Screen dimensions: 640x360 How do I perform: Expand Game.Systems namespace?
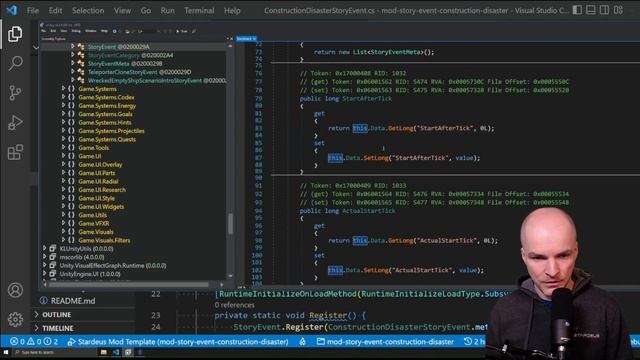point(63,89)
